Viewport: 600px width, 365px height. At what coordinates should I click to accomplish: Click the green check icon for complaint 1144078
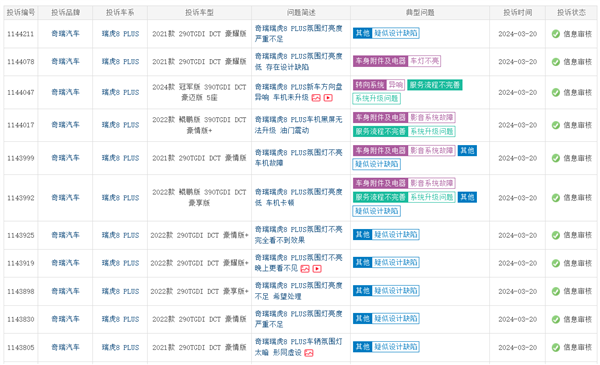(556, 62)
